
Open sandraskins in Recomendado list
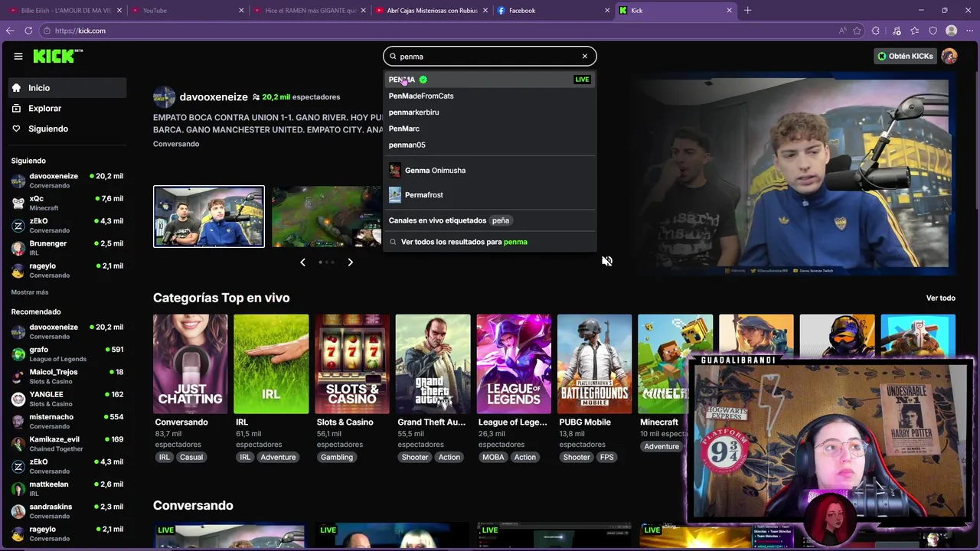pyautogui.click(x=67, y=511)
